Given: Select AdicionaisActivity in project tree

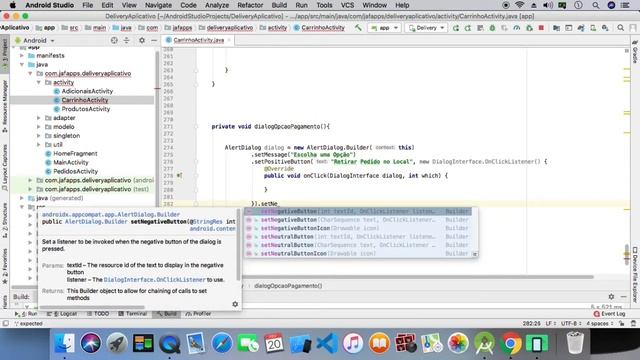Looking at the screenshot, I should click(x=87, y=91).
